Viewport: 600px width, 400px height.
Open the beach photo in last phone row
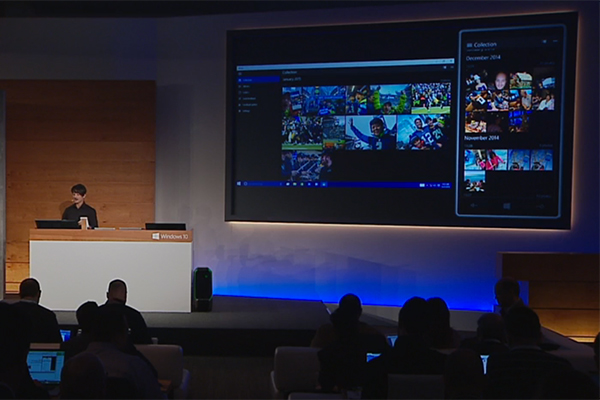coord(474,181)
